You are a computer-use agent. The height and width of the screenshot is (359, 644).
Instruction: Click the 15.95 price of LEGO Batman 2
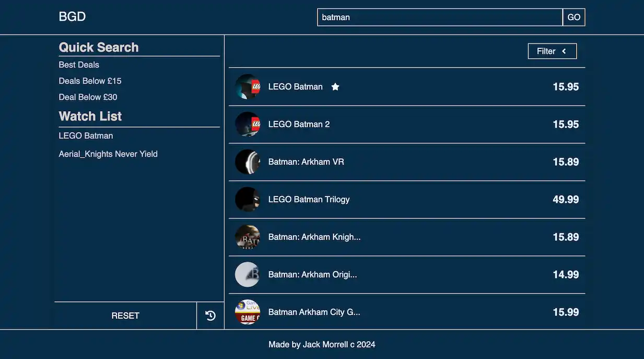(x=566, y=124)
